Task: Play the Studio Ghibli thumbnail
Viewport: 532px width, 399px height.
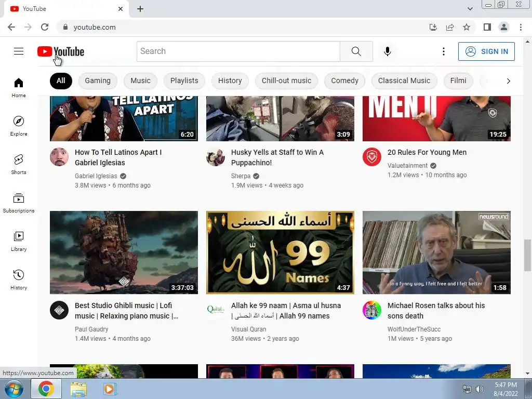Action: (124, 252)
